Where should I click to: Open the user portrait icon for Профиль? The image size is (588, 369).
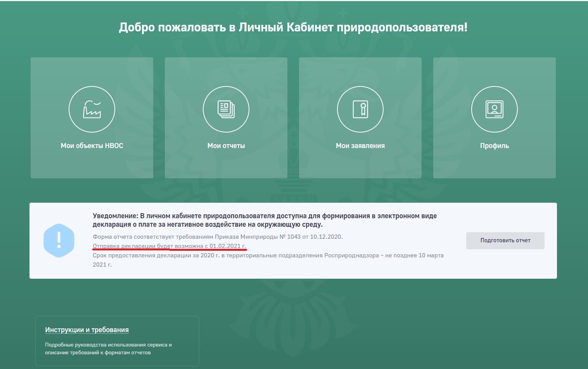(x=495, y=109)
